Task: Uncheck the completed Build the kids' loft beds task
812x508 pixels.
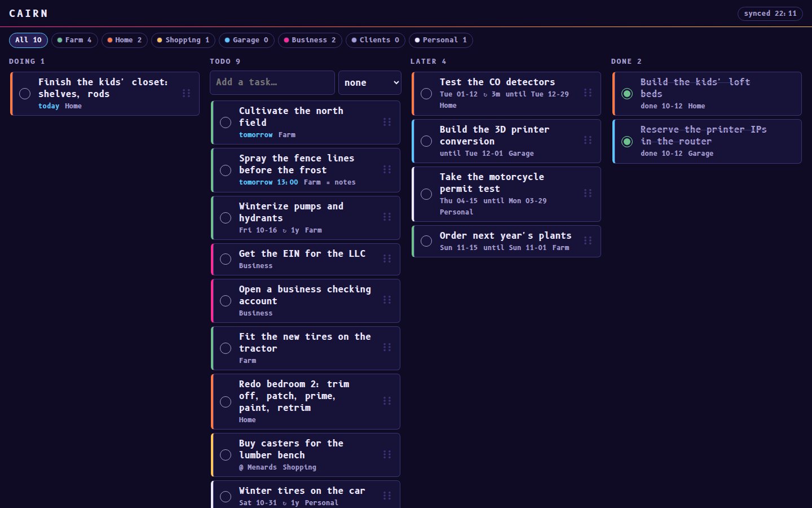Action: click(627, 94)
